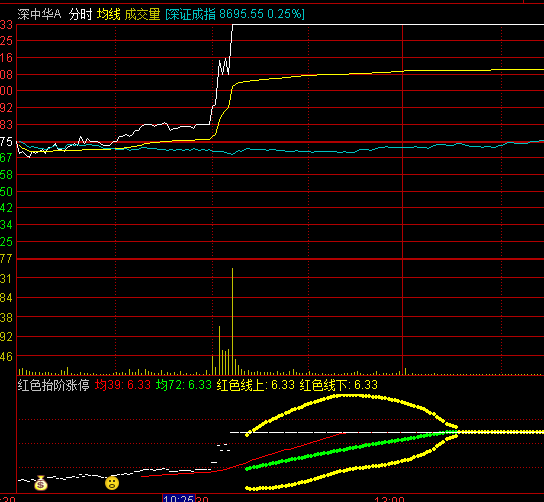Open the 深证成指 8695.55 index label

click(235, 14)
